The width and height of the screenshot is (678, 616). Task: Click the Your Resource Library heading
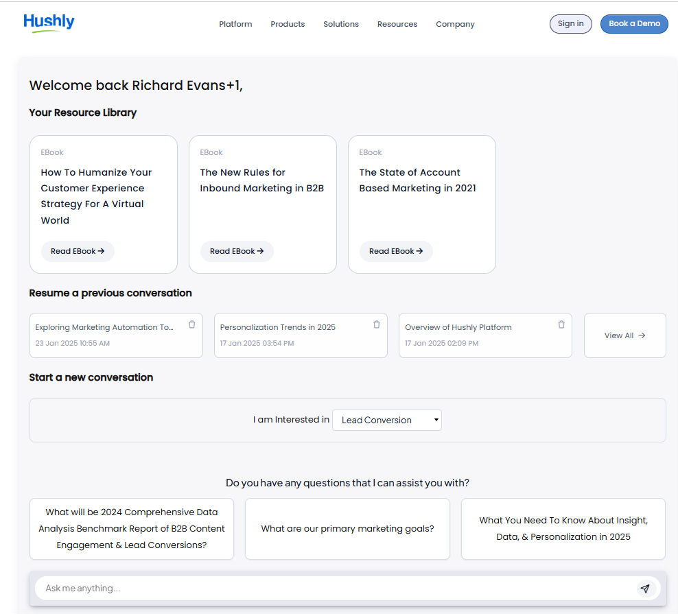83,112
